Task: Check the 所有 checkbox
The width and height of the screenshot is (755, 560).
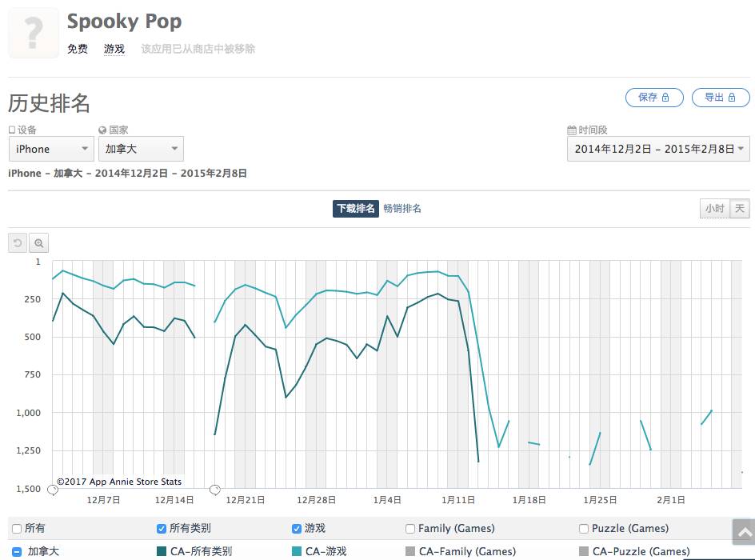Action: click(17, 529)
